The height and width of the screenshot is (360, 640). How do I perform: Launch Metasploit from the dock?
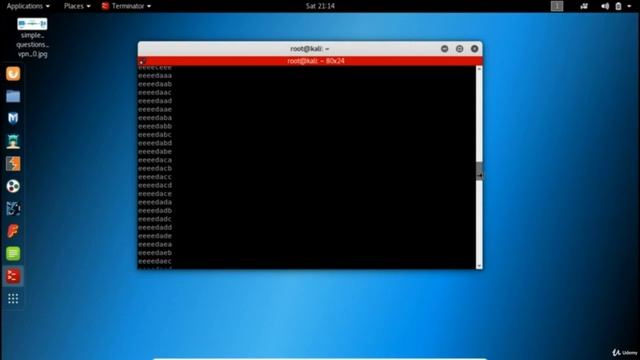pyautogui.click(x=13, y=118)
